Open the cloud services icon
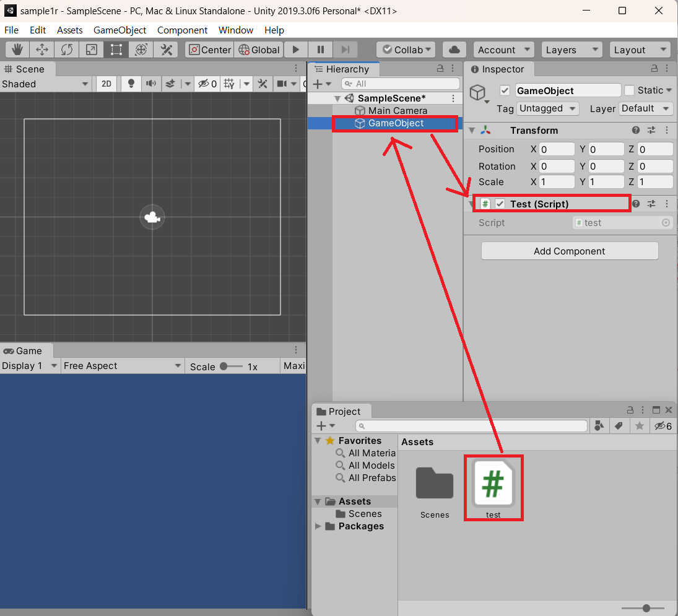 point(454,50)
